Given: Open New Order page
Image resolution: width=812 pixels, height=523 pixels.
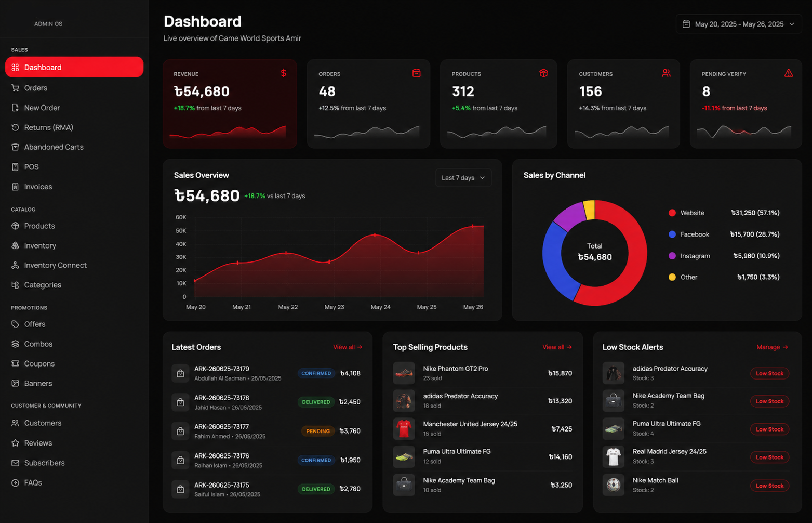Looking at the screenshot, I should click(74, 108).
